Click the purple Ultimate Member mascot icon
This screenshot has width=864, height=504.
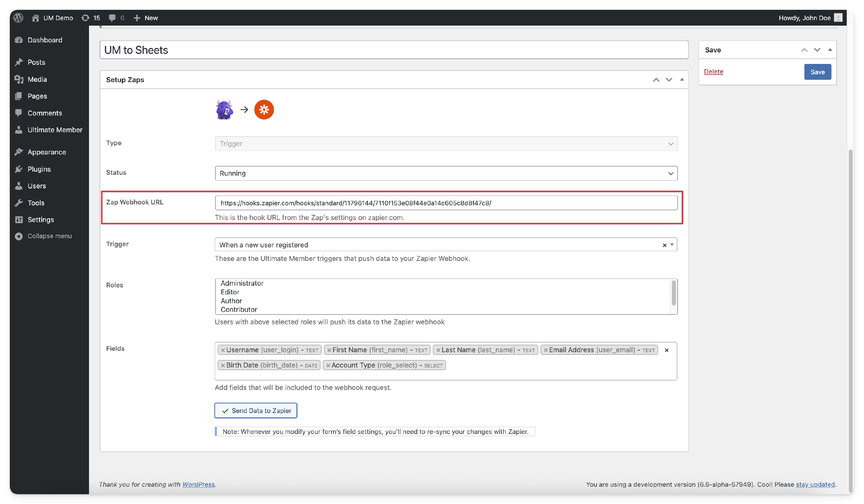(224, 110)
